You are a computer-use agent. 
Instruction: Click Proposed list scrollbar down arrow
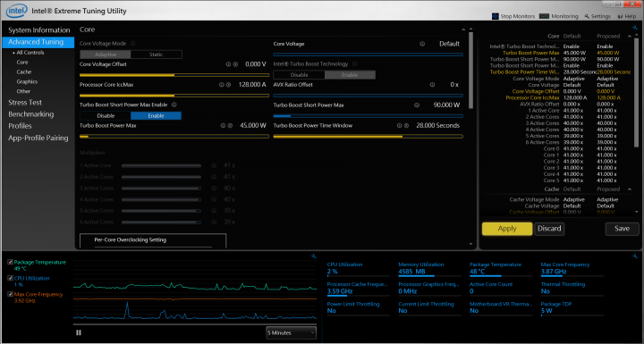[637, 212]
